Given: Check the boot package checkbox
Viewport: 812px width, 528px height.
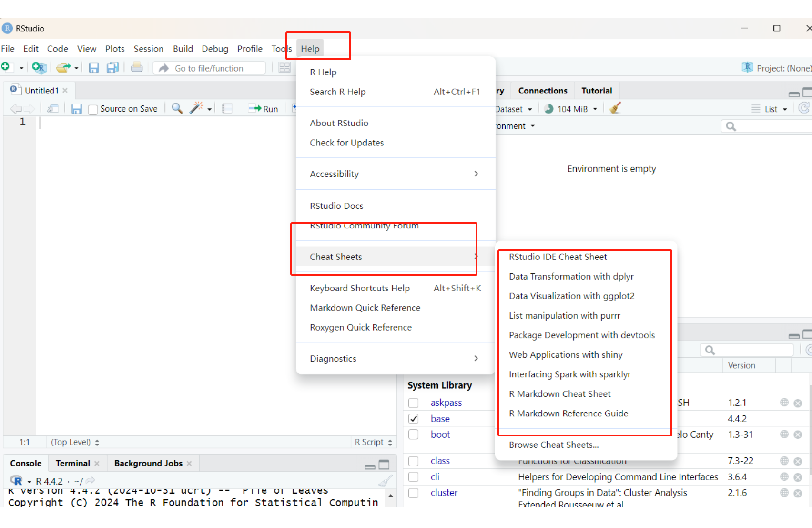Looking at the screenshot, I should tap(413, 435).
